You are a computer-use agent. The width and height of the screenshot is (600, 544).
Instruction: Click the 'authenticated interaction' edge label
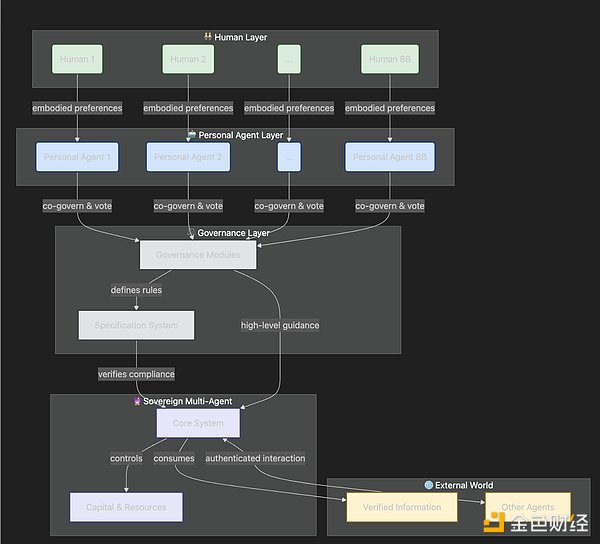(255, 458)
